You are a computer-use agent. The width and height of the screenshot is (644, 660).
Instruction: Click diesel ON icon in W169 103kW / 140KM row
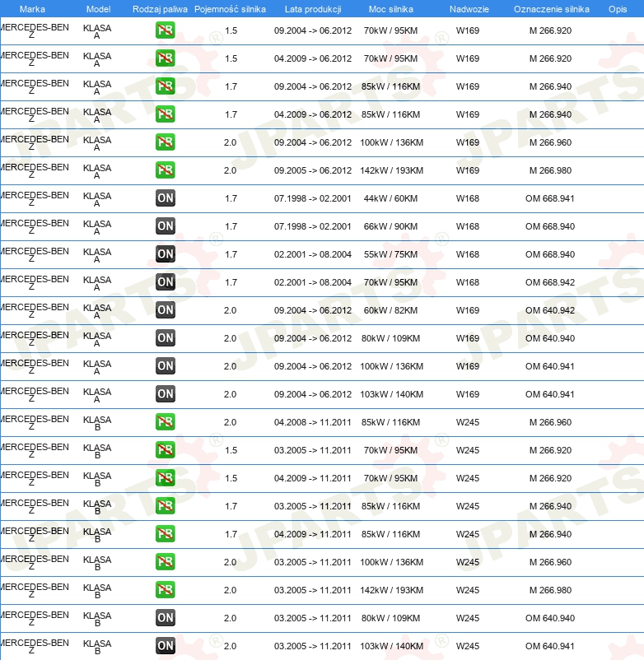point(165,394)
